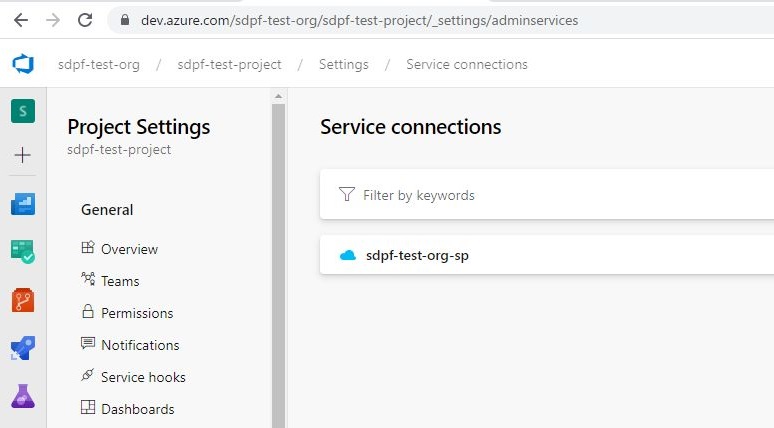The height and width of the screenshot is (428, 774).
Task: Open Overview in Project Settings
Action: (x=129, y=249)
